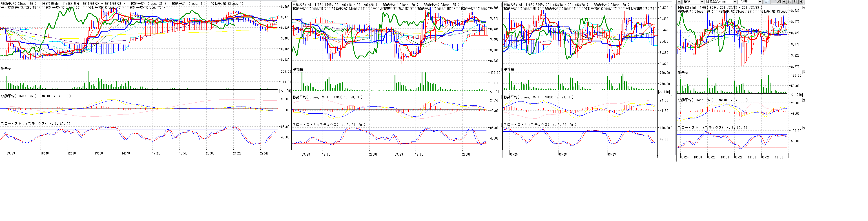This screenshot has height=221, width=868.
Task: Click the ×100 volume scale box on 15-minute chart
Action: [x=494, y=92]
